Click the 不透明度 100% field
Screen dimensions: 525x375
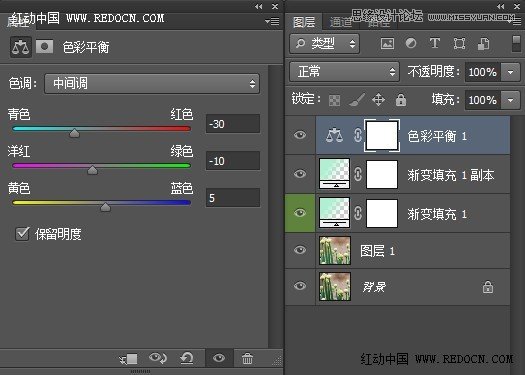coord(483,72)
